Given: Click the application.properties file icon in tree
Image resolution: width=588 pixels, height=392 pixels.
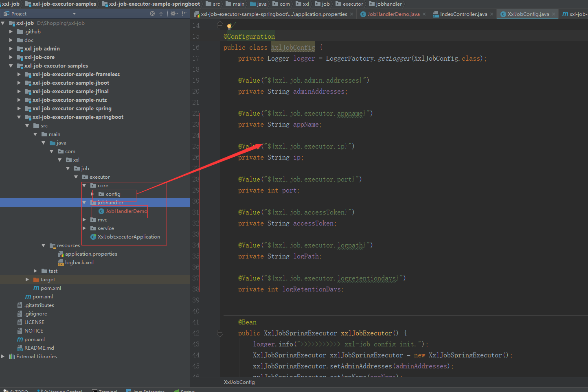Looking at the screenshot, I should click(x=61, y=254).
